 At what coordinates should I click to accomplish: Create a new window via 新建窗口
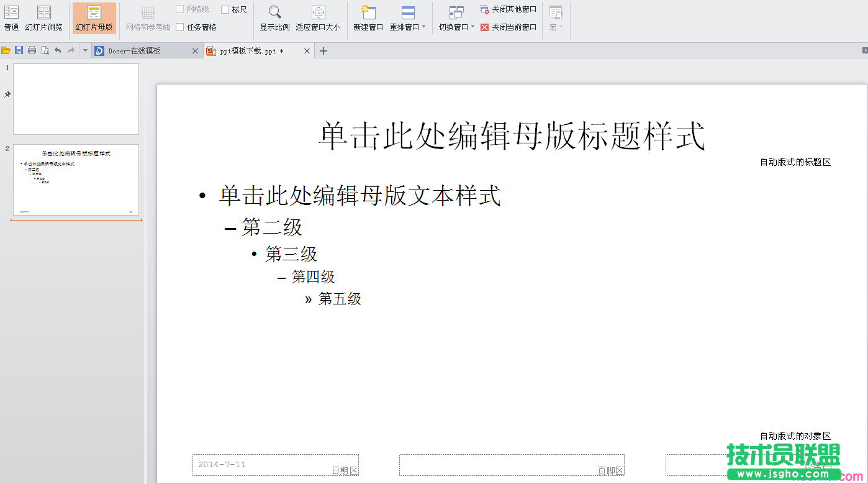368,17
